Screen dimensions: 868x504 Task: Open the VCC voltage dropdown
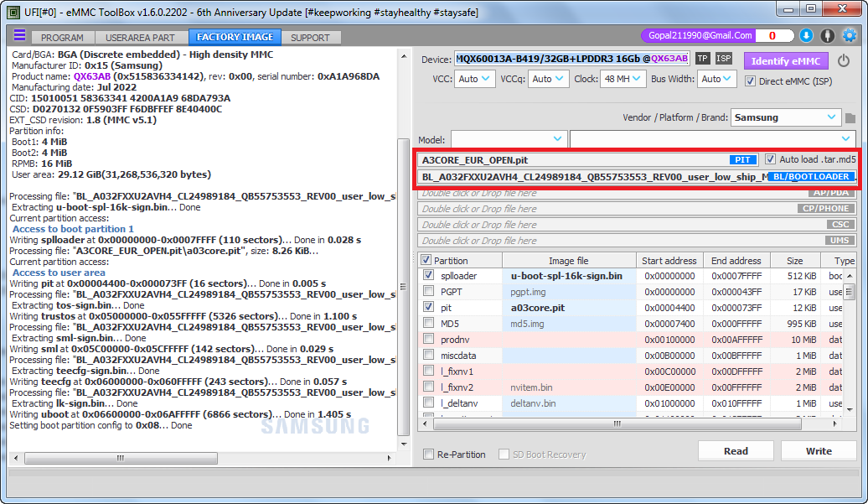pos(474,79)
